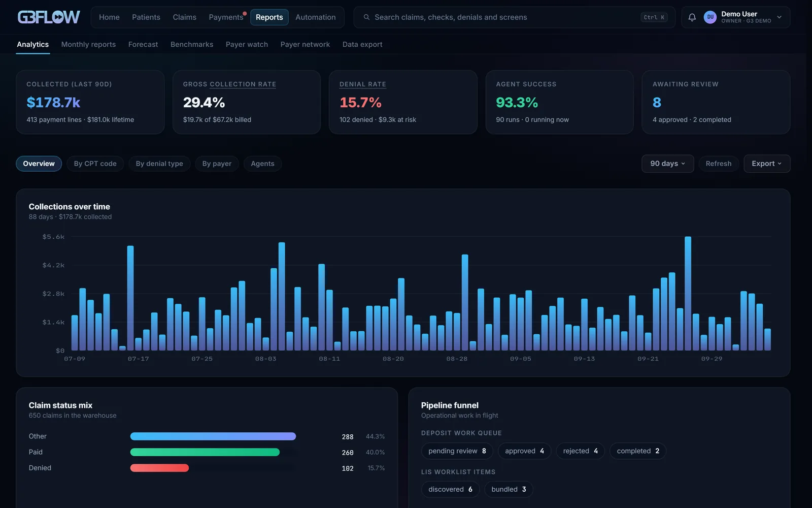Click the red Denied status bar
The height and width of the screenshot is (508, 812).
[159, 468]
